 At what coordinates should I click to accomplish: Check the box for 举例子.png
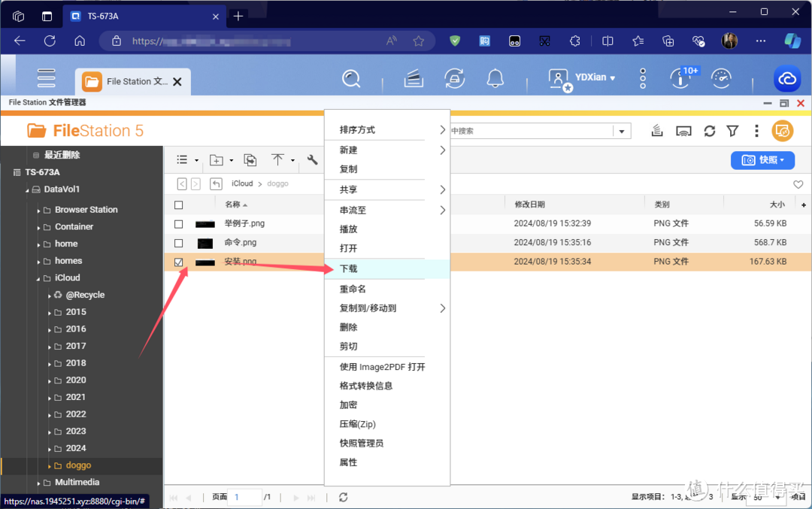click(x=179, y=224)
